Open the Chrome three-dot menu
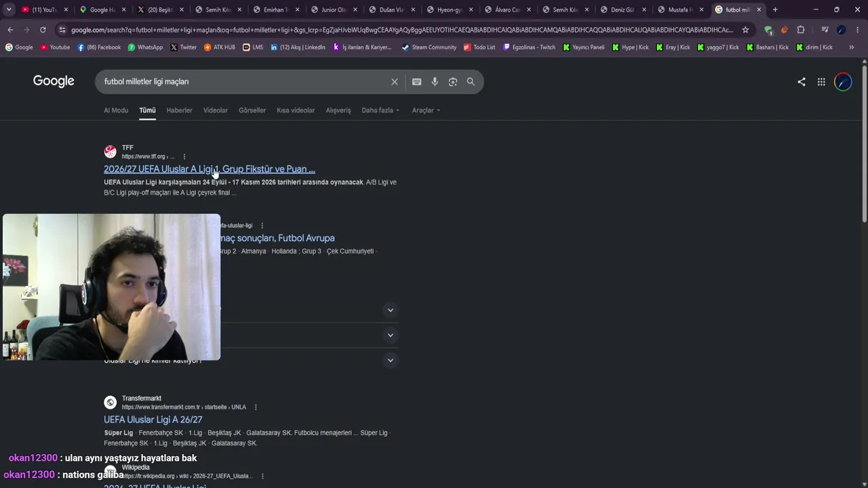868x488 pixels. coord(857,30)
